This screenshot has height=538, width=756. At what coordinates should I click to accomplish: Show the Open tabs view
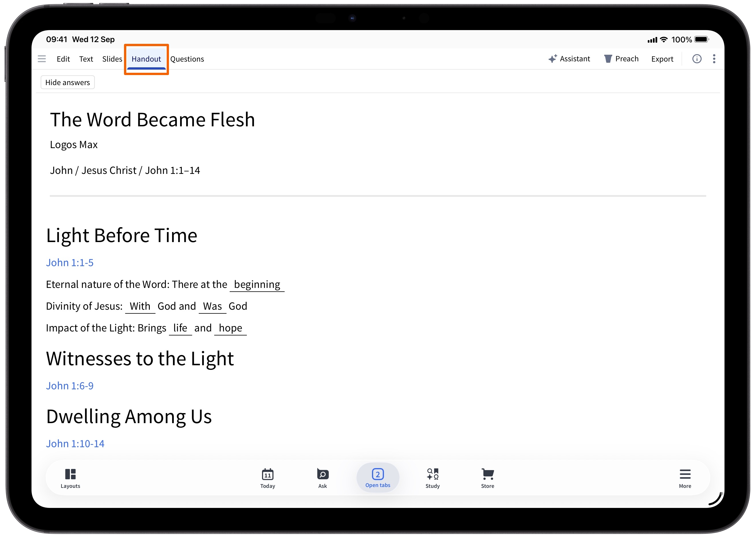(x=378, y=477)
